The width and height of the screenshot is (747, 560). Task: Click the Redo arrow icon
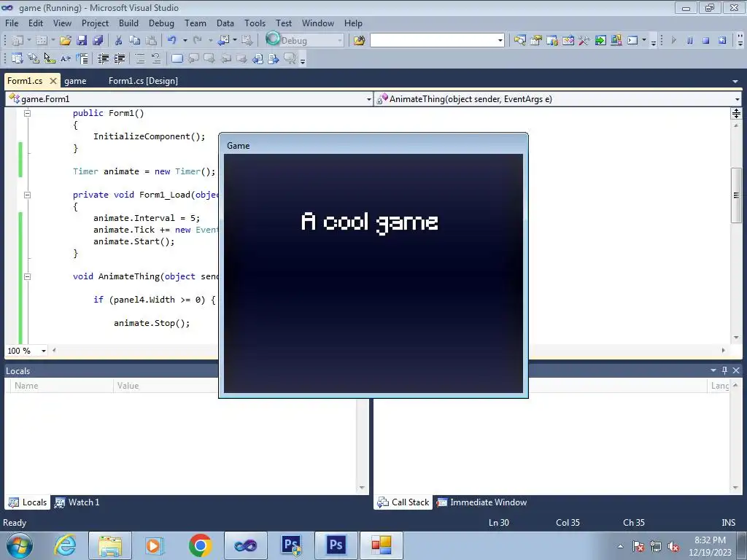click(197, 41)
